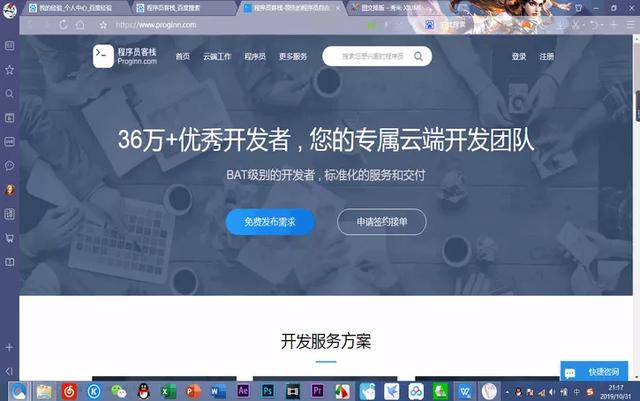Click the sidebar search icon

tap(10, 94)
